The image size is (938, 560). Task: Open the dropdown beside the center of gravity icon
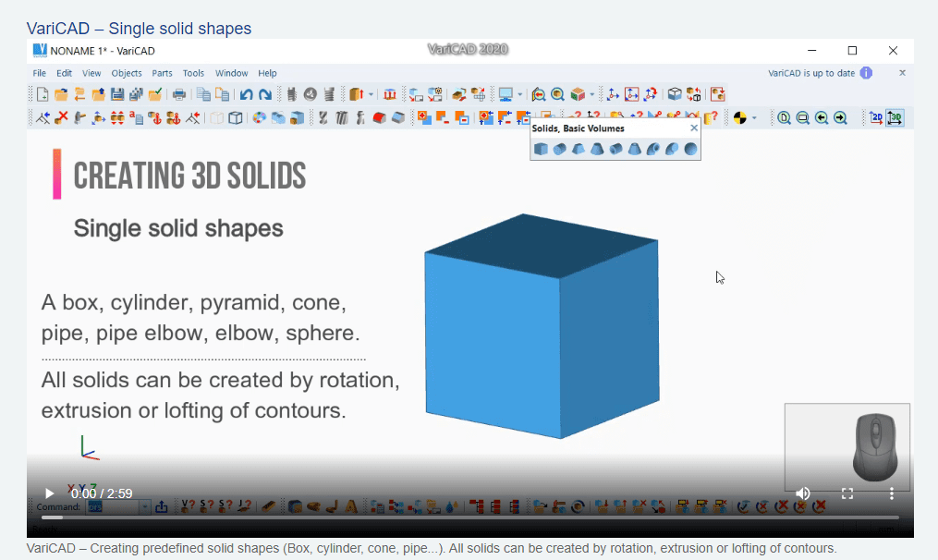point(754,118)
